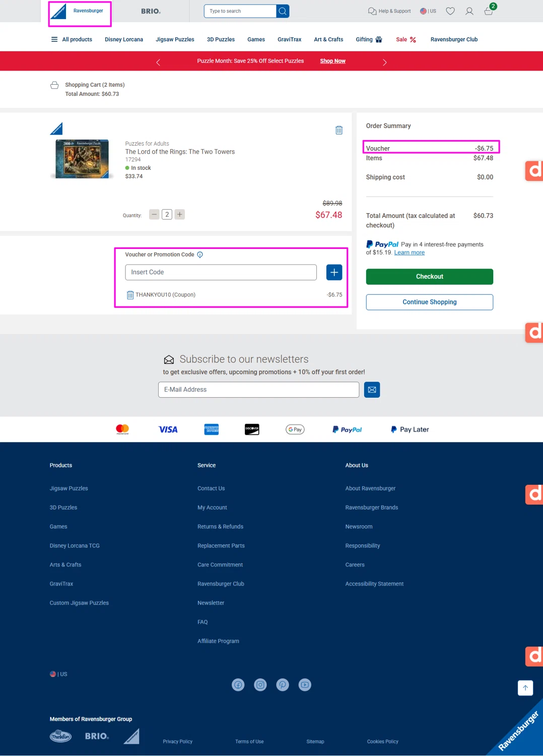Viewport: 543px width, 756px height.
Task: Edit the quantity value box
Action: pyautogui.click(x=167, y=214)
